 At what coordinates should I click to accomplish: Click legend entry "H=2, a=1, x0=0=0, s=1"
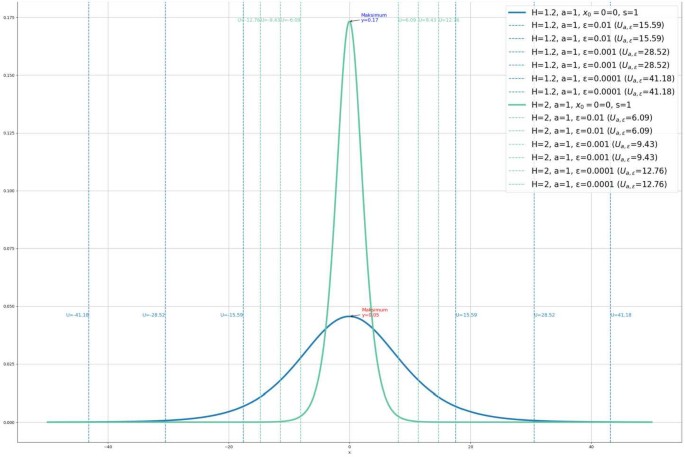[570, 105]
